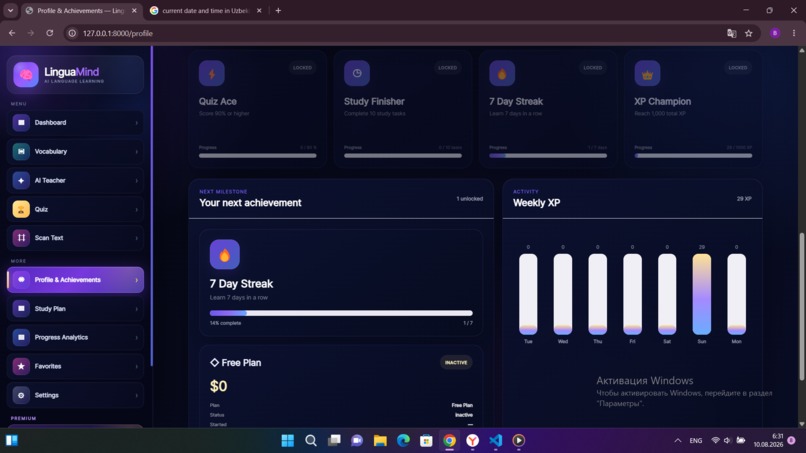806x453 pixels.
Task: Click the Dashboard sidebar icon
Action: click(x=21, y=122)
